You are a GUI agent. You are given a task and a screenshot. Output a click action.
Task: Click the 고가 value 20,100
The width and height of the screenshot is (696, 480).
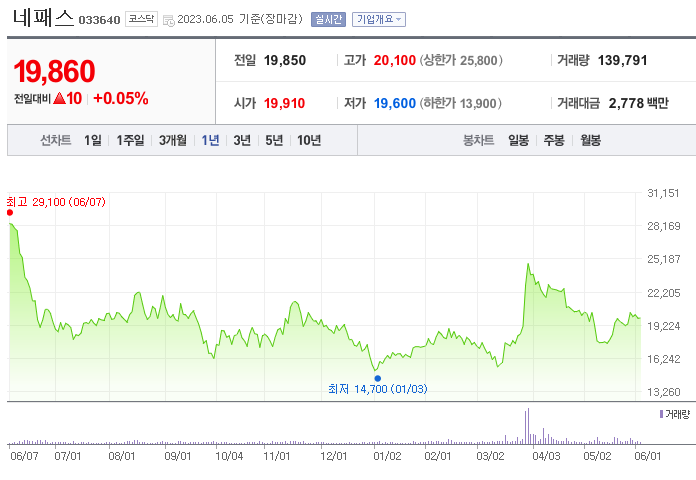pos(395,60)
